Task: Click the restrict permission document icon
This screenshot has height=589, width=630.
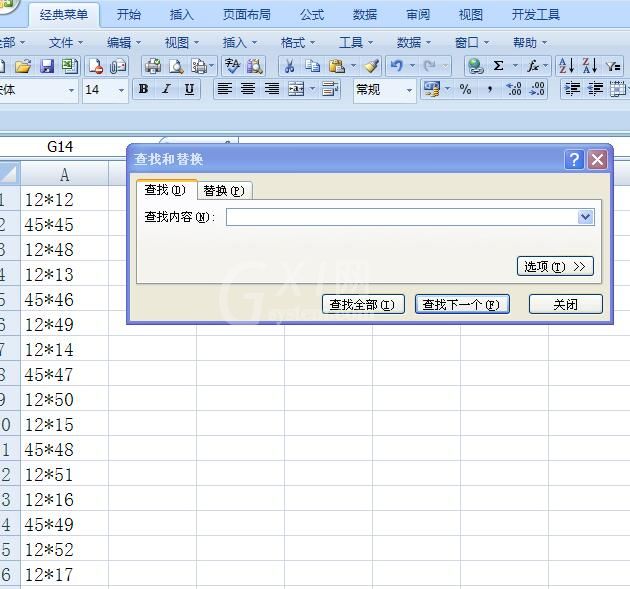Action: pos(96,66)
